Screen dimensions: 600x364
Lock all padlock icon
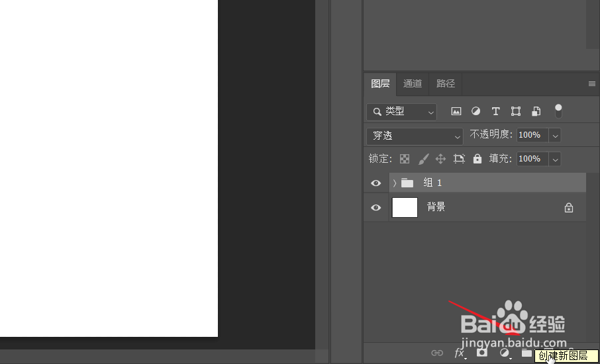477,159
